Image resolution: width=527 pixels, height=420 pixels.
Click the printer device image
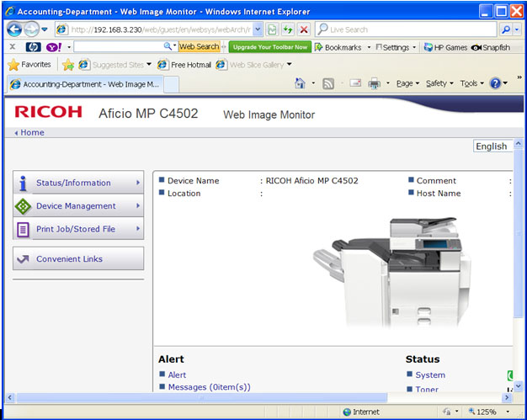(x=391, y=272)
